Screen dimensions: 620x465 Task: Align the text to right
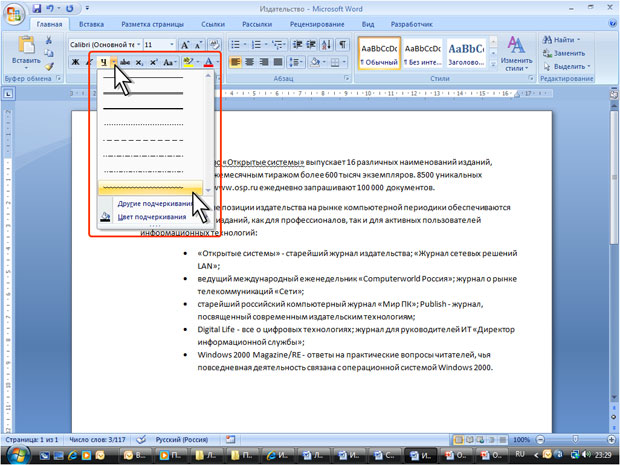click(x=264, y=62)
